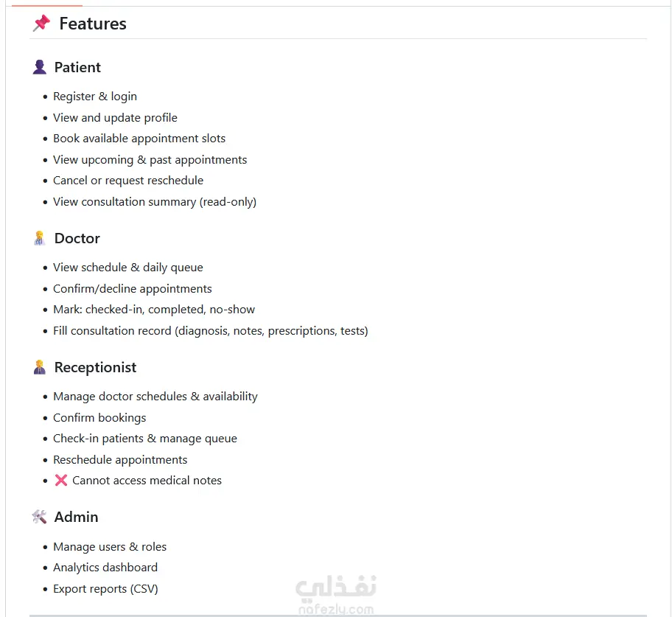Click 'Book available appointment slots' text

point(139,139)
